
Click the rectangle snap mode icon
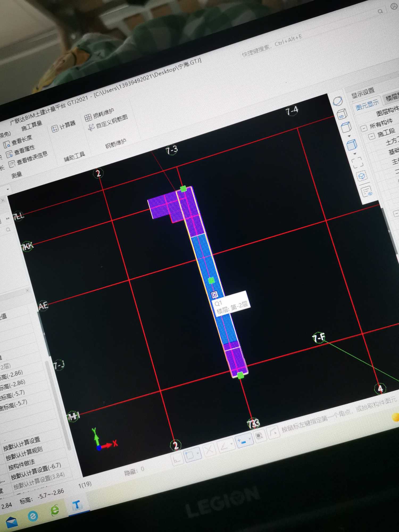pos(190,455)
